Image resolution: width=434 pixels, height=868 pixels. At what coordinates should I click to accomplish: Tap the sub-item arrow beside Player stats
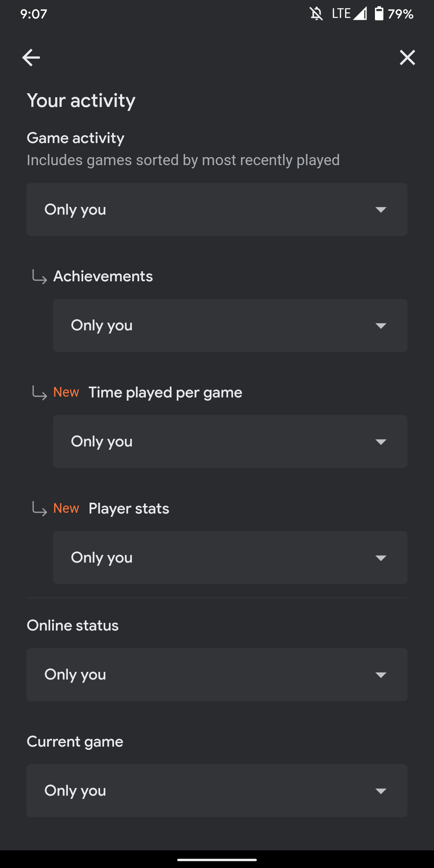pyautogui.click(x=39, y=510)
